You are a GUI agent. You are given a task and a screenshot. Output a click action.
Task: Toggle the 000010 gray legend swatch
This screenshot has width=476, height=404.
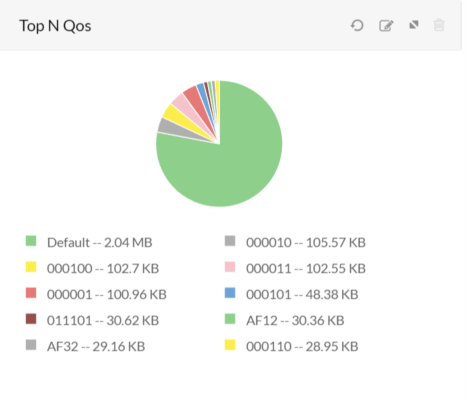coord(230,241)
